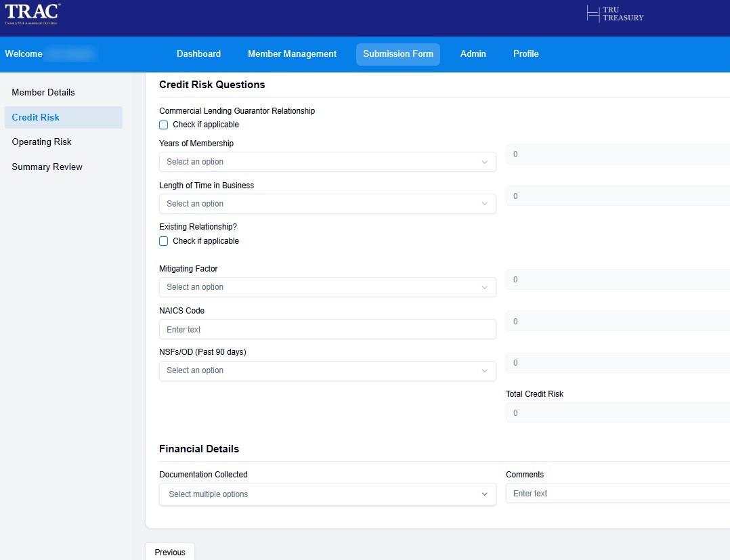Select Member Details in sidebar
The width and height of the screenshot is (730, 560).
[64, 92]
